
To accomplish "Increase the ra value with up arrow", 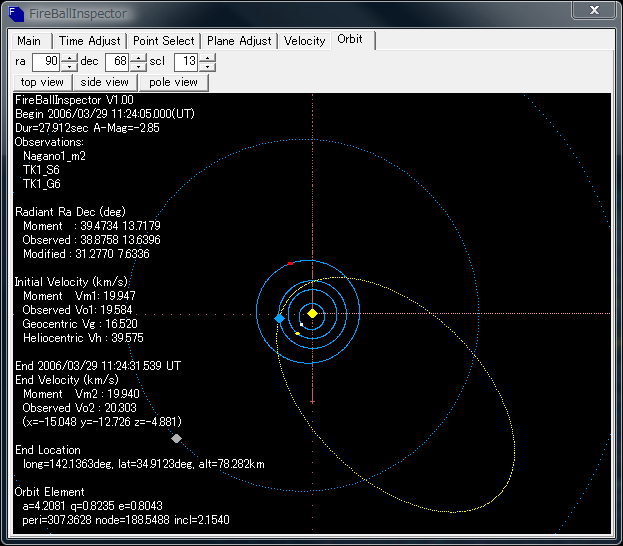I will 70,58.
